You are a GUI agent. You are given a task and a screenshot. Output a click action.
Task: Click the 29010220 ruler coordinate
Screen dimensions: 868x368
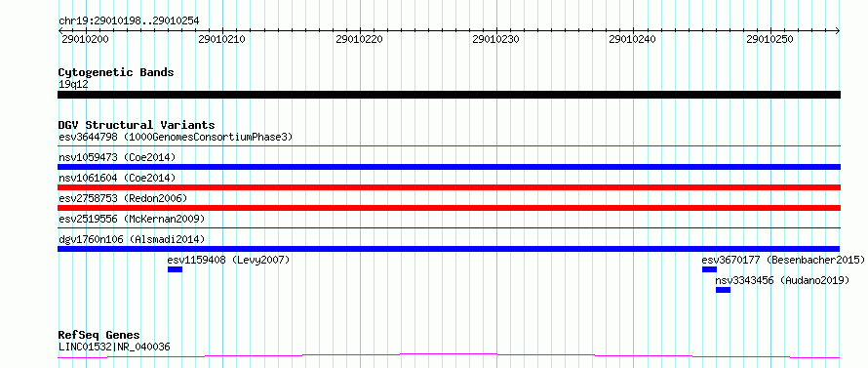click(359, 39)
